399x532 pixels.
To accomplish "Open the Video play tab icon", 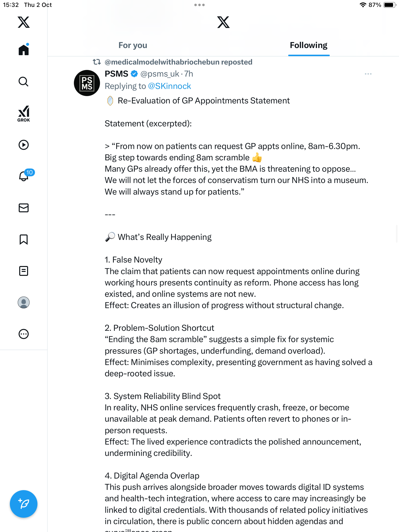I will point(24,145).
